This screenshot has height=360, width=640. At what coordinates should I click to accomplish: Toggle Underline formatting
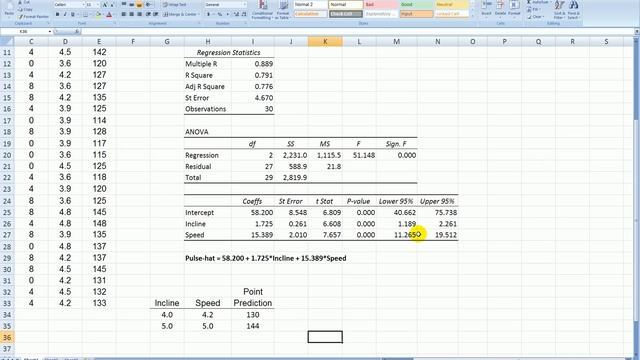(73, 14)
